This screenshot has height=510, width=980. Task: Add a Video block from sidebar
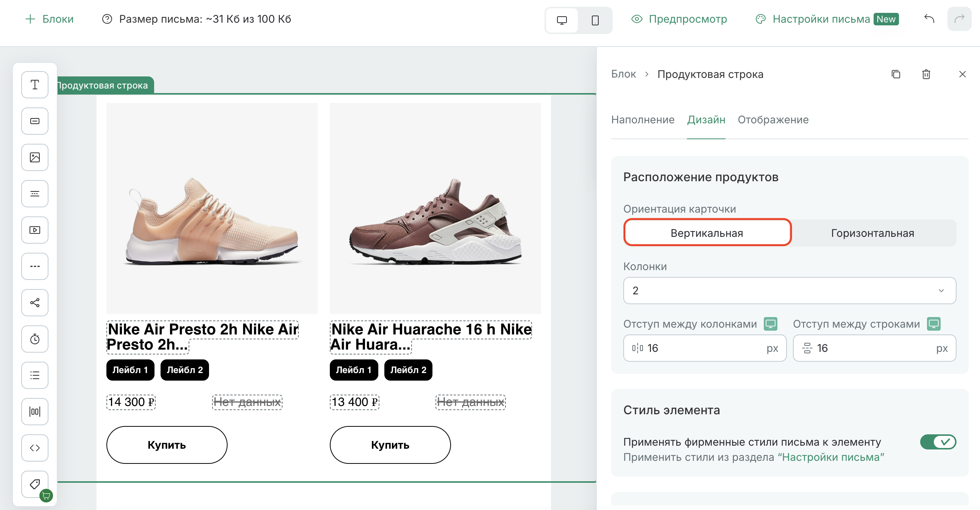point(34,230)
